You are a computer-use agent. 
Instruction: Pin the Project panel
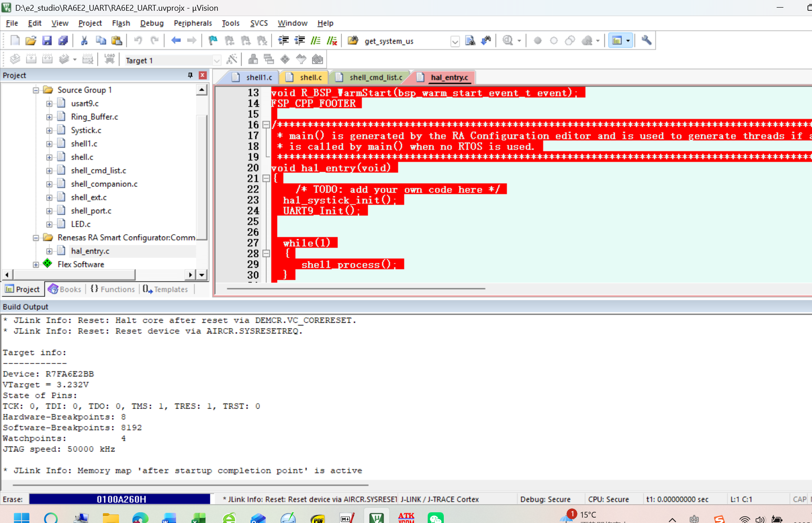[x=190, y=75]
